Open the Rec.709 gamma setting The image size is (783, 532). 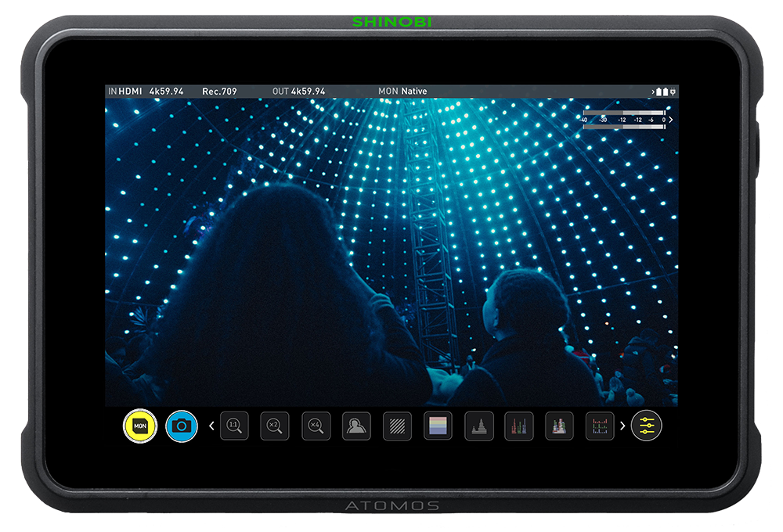tap(219, 92)
